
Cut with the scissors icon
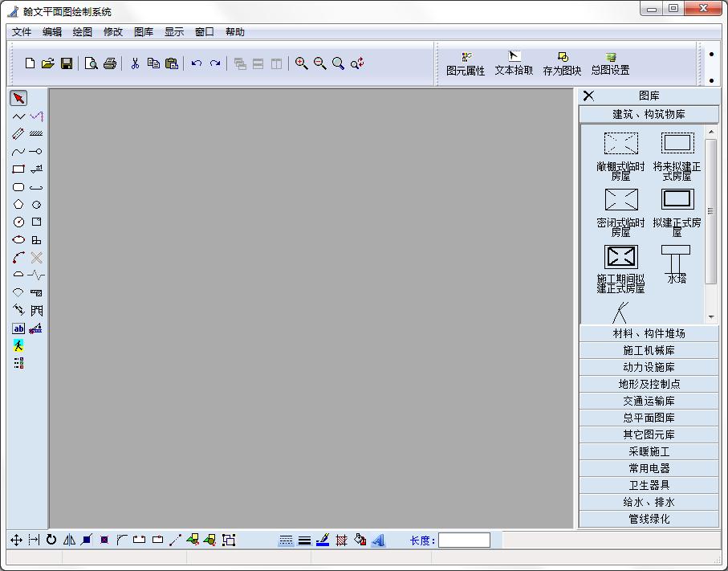click(135, 63)
